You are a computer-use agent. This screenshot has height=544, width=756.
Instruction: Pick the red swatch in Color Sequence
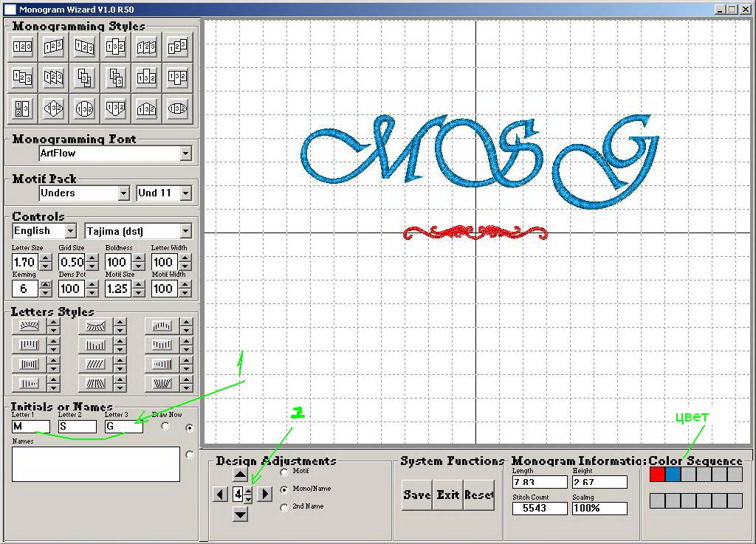[657, 475]
